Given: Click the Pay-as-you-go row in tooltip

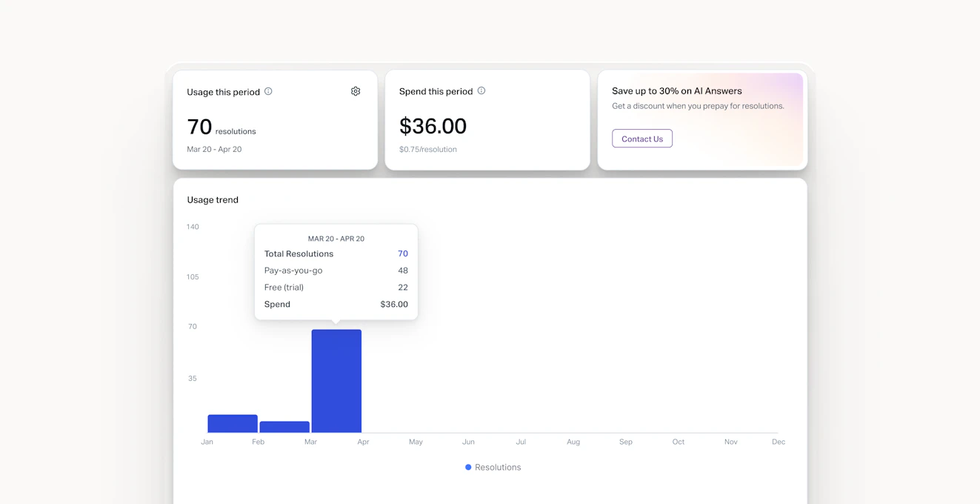Looking at the screenshot, I should pos(336,271).
